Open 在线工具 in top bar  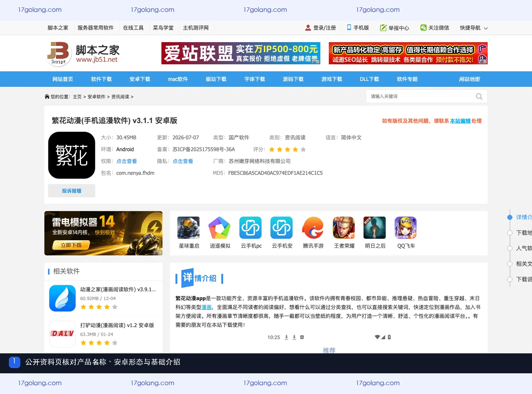133,28
